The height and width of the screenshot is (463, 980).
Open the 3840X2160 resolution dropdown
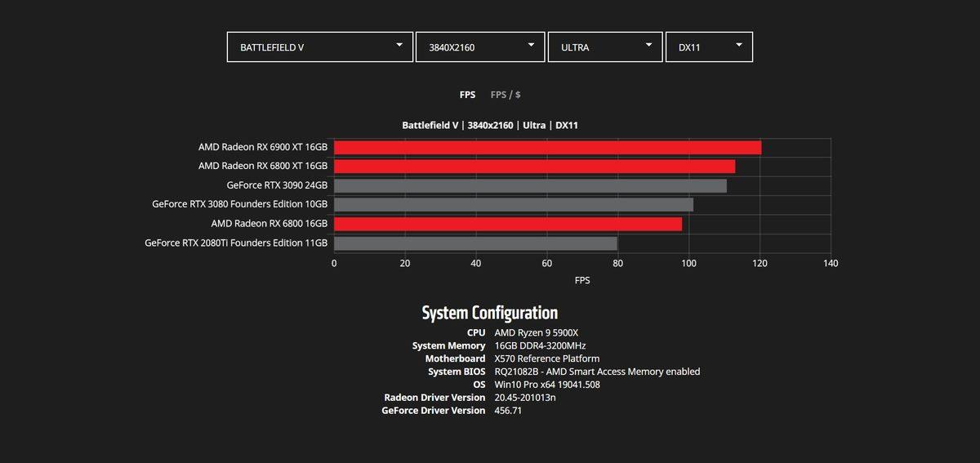480,47
